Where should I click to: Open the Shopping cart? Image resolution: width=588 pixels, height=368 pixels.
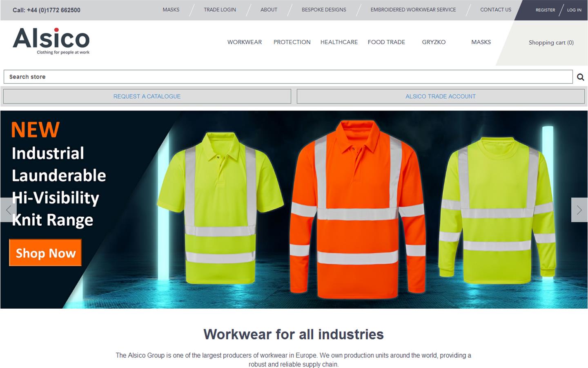(x=551, y=43)
